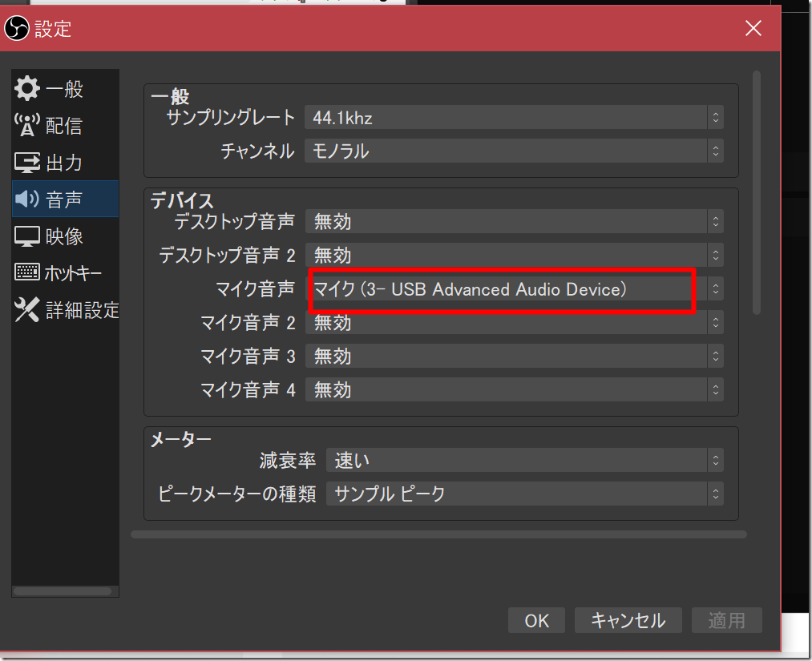
Task: Switch to the 配信 tab label
Action: (x=64, y=126)
